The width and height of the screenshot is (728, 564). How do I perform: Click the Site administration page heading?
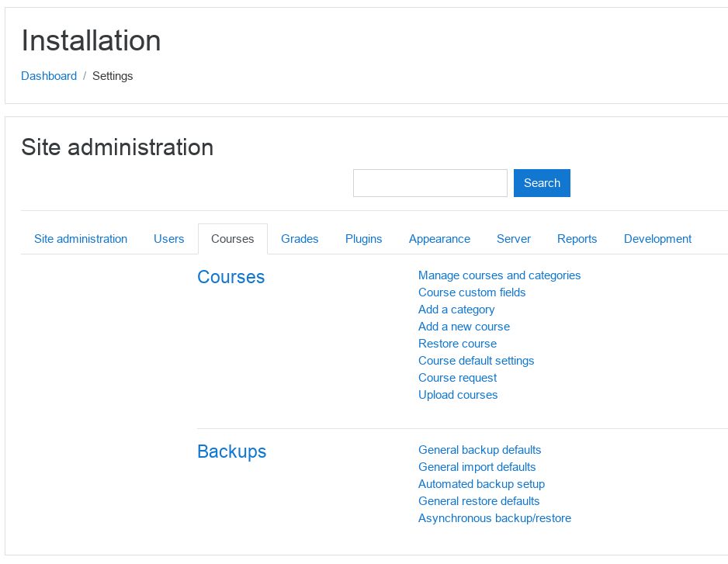tap(117, 147)
